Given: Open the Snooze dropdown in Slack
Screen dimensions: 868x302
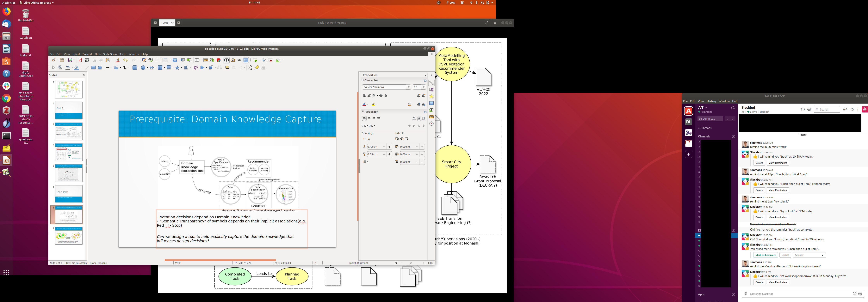Looking at the screenshot, I should (x=809, y=255).
